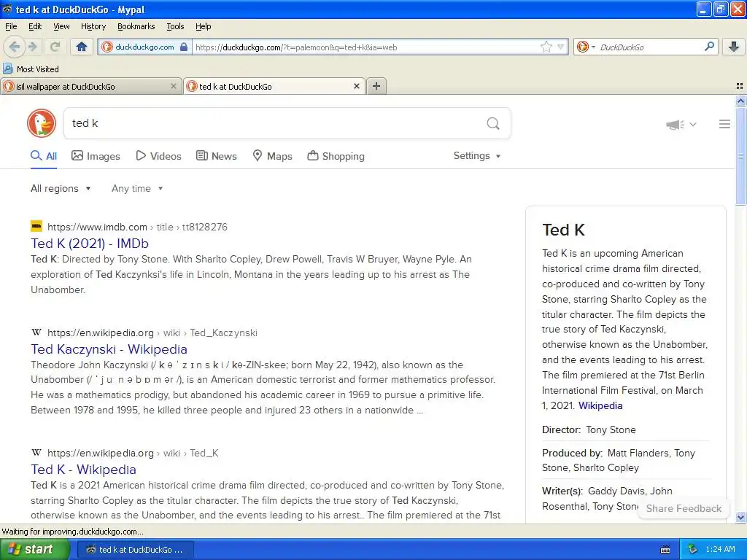Image resolution: width=747 pixels, height=560 pixels.
Task: Open the Home page button
Action: pos(82,47)
